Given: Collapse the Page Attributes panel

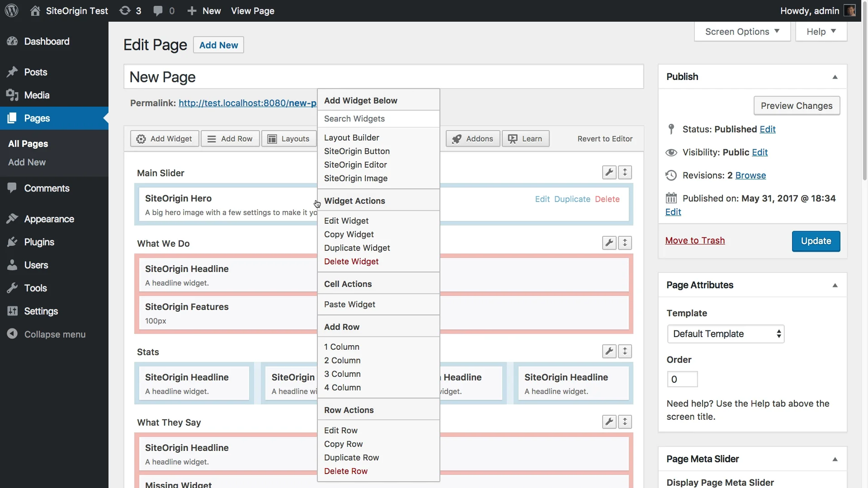Looking at the screenshot, I should point(835,286).
